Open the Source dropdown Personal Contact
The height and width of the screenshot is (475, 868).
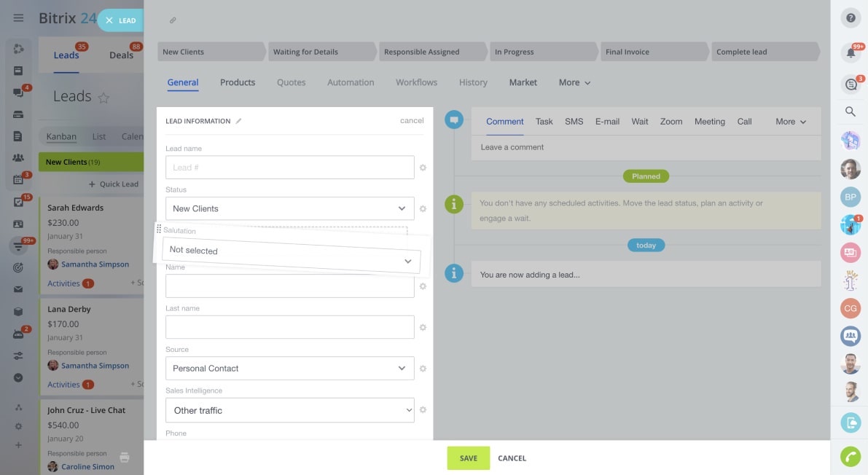coord(289,369)
